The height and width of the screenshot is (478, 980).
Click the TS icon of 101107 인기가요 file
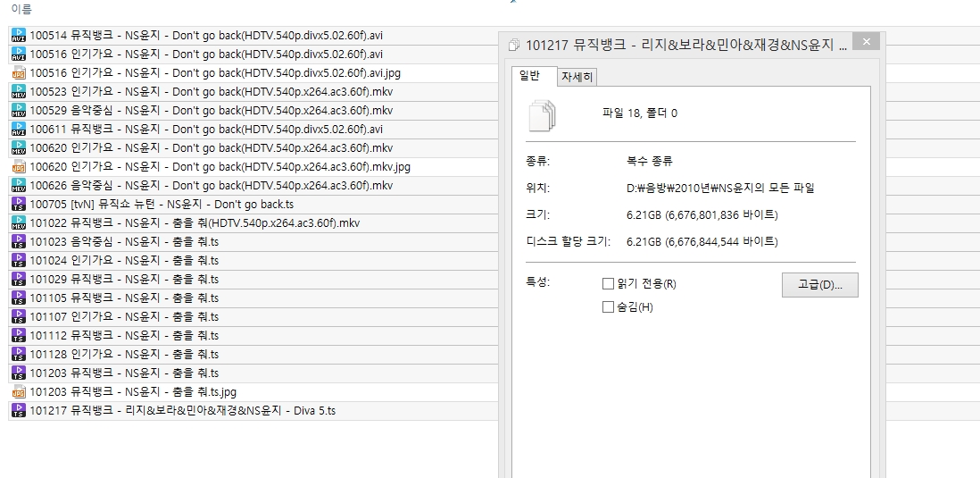coord(19,317)
